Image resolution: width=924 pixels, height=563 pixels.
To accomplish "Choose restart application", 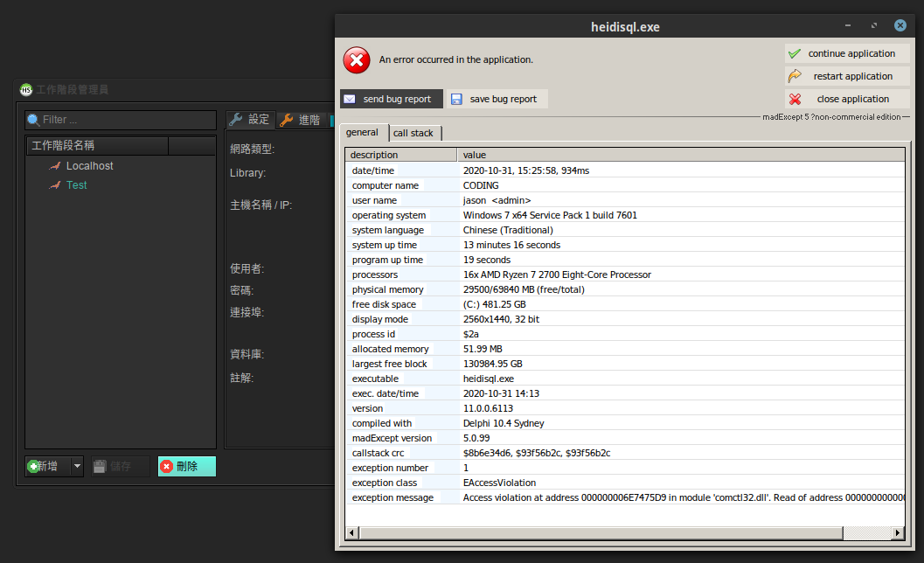I will click(x=847, y=76).
